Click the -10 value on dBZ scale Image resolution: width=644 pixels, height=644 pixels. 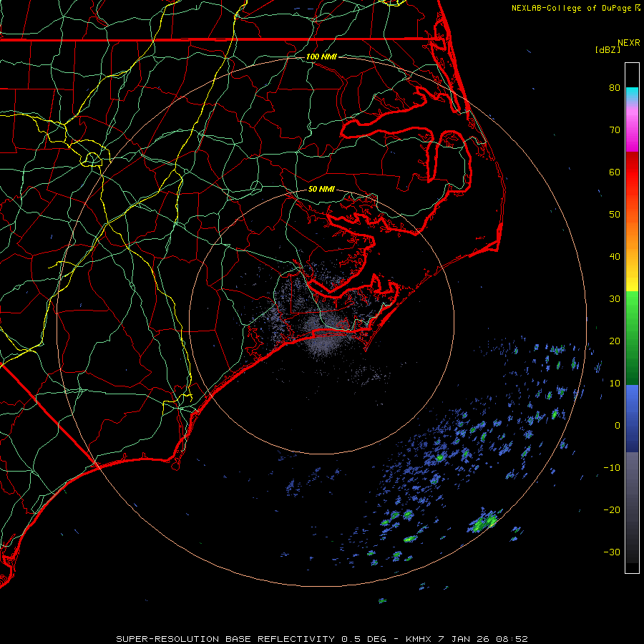point(612,468)
